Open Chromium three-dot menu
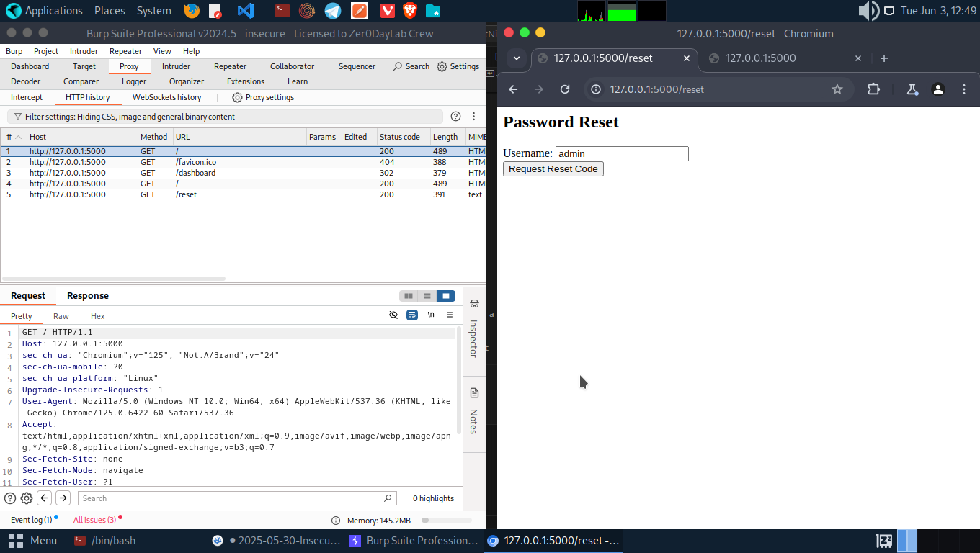The width and height of the screenshot is (980, 553). tap(964, 89)
